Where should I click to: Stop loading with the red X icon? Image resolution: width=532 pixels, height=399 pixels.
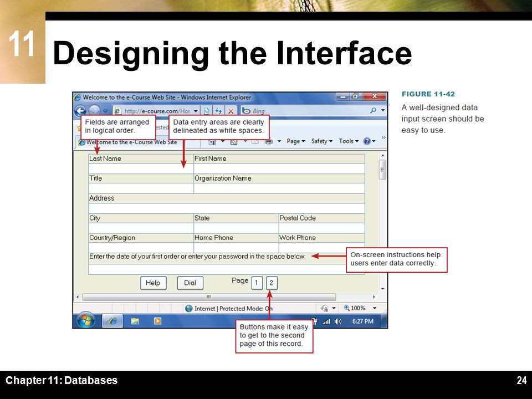[231, 111]
